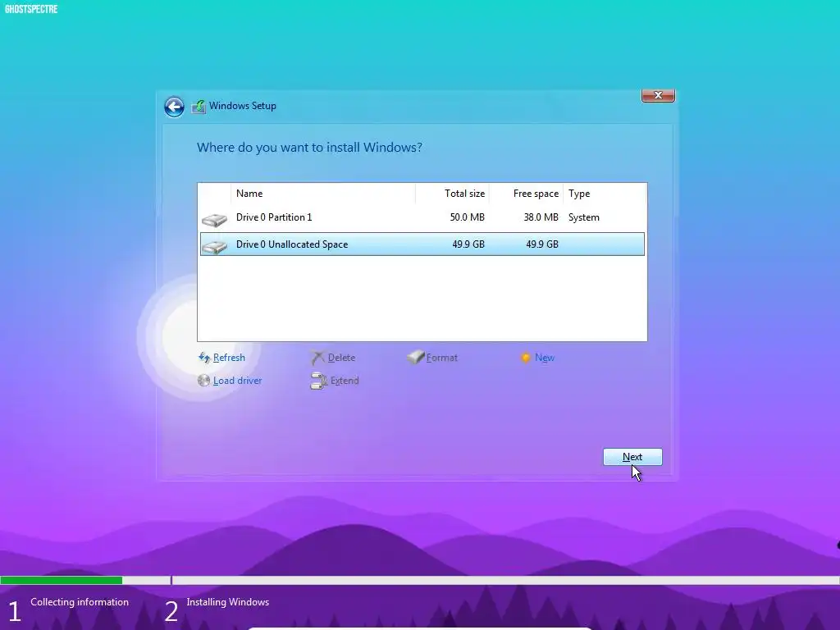Screen dimensions: 840x630
Task: Click the New partition link
Action: tap(545, 358)
